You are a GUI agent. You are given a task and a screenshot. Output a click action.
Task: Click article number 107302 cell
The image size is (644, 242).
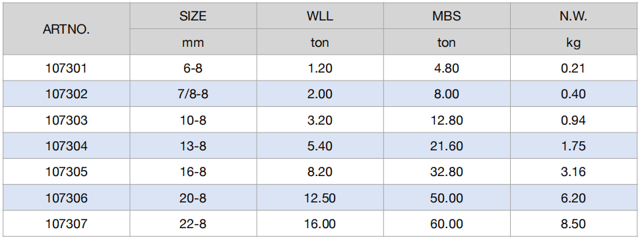pyautogui.click(x=66, y=94)
